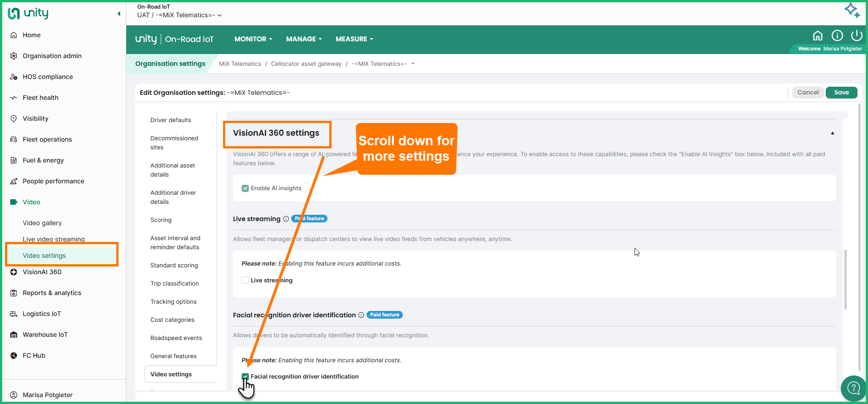The height and width of the screenshot is (404, 868).
Task: Enable the Live streaming checkbox
Action: click(245, 281)
